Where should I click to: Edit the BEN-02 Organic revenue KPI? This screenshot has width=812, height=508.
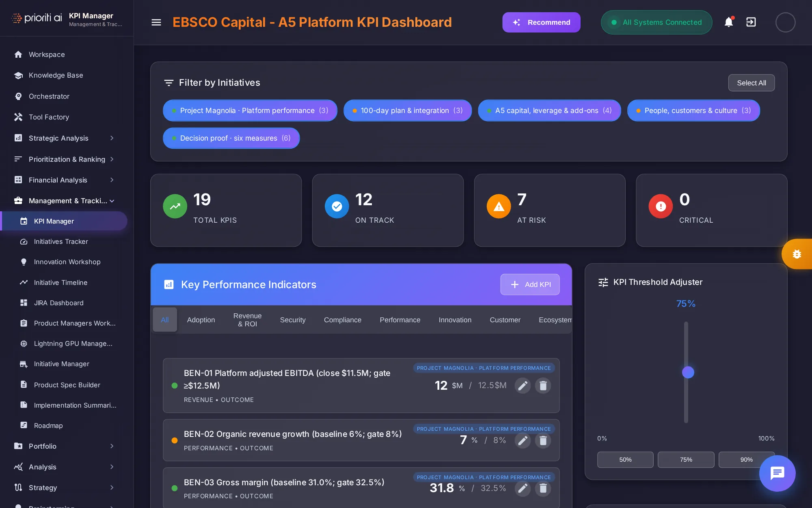tap(523, 440)
